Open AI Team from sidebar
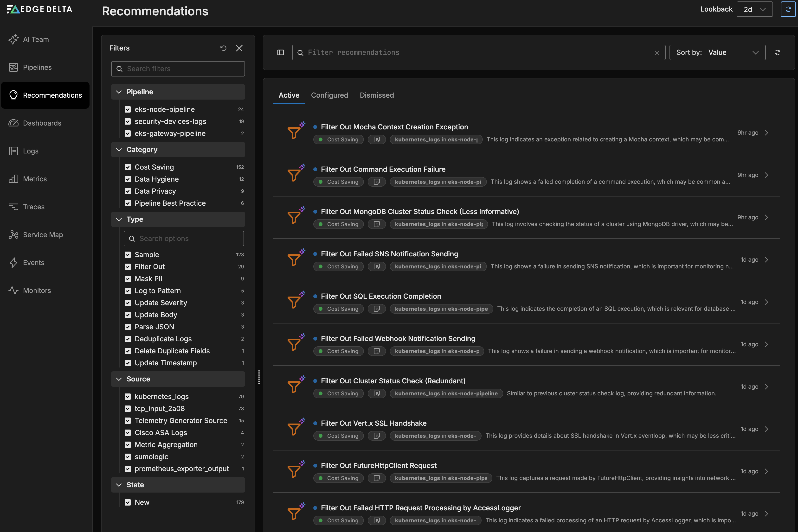The width and height of the screenshot is (798, 532). (36, 39)
